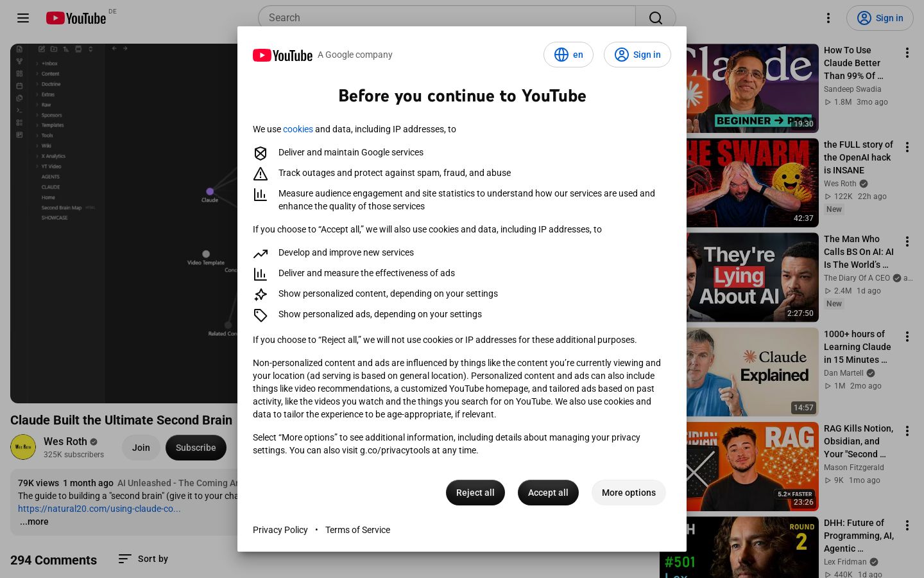Click the YouTube logo inside the consent dialog
The image size is (924, 578).
click(282, 55)
